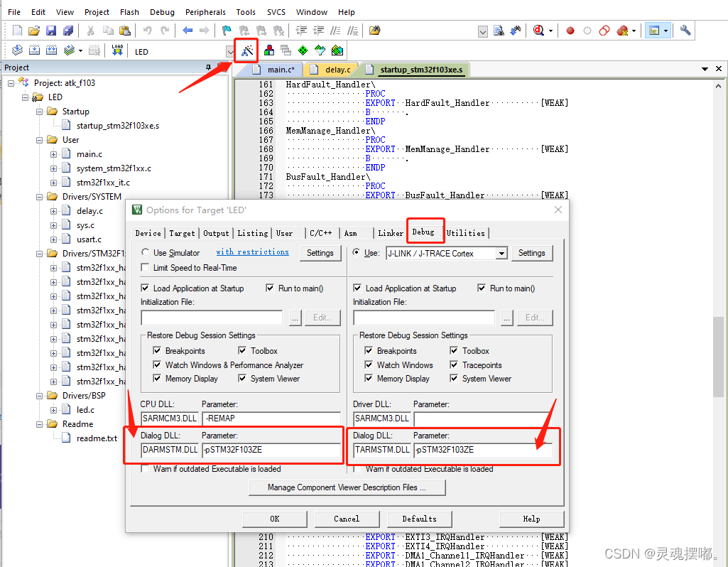Toggle Limit Speed to Real-Time checkbox
Image resolution: width=728 pixels, height=567 pixels.
(146, 267)
